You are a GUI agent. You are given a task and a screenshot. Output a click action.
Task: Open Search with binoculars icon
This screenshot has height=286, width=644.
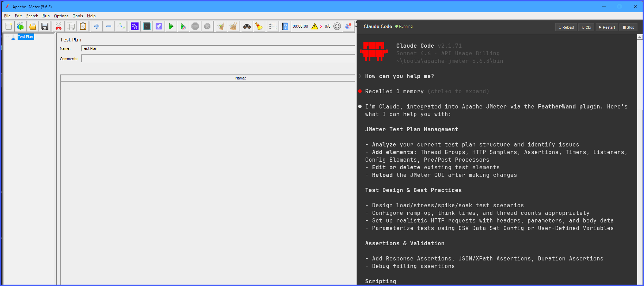pyautogui.click(x=247, y=26)
